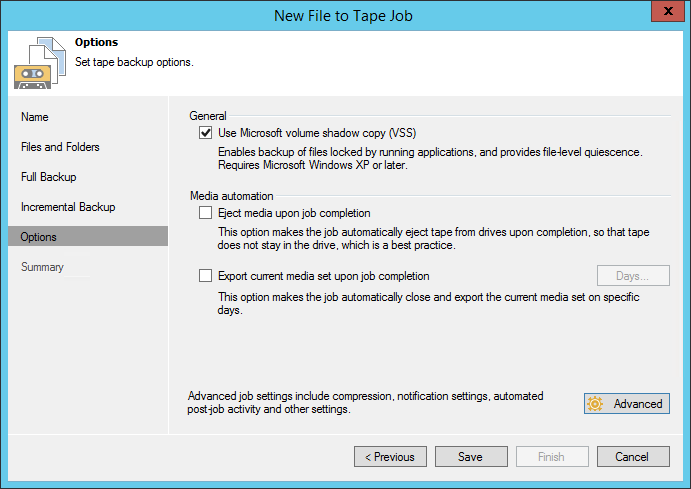Click the 'Media automation' section label
This screenshot has height=489, width=691.
pos(231,196)
